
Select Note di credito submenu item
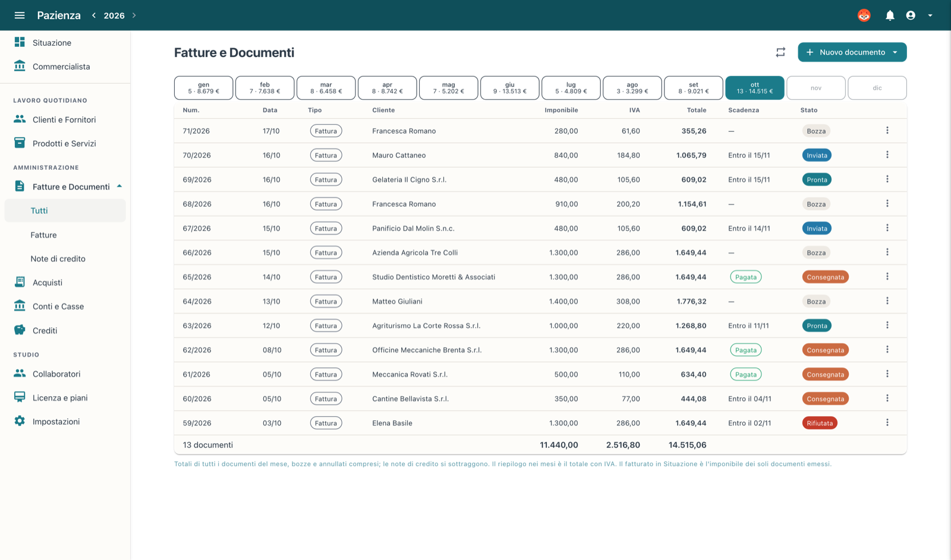pos(65,259)
